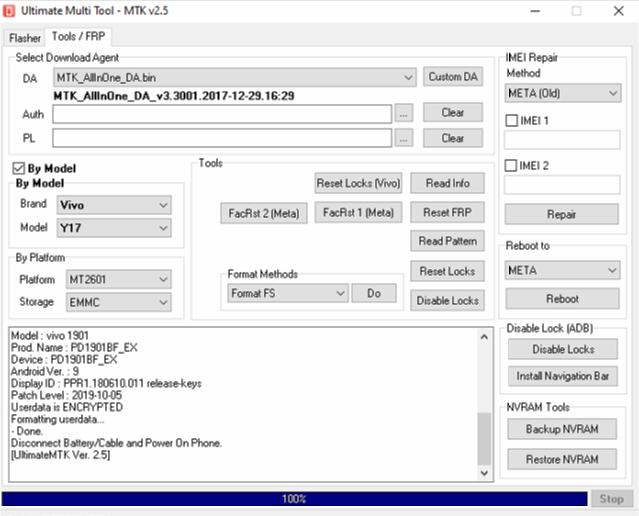Click log line '[UltimateMTK Ver. 2.5]'
This screenshot has height=516, width=639.
[60, 455]
